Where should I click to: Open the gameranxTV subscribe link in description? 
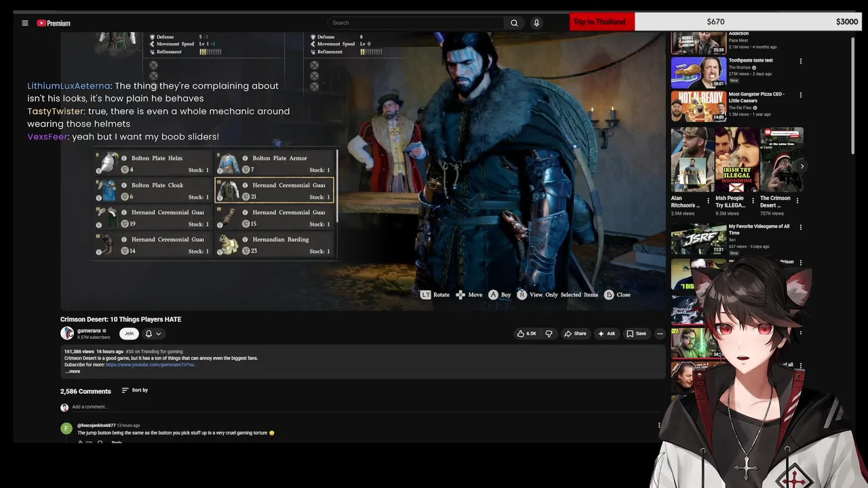coord(151,365)
